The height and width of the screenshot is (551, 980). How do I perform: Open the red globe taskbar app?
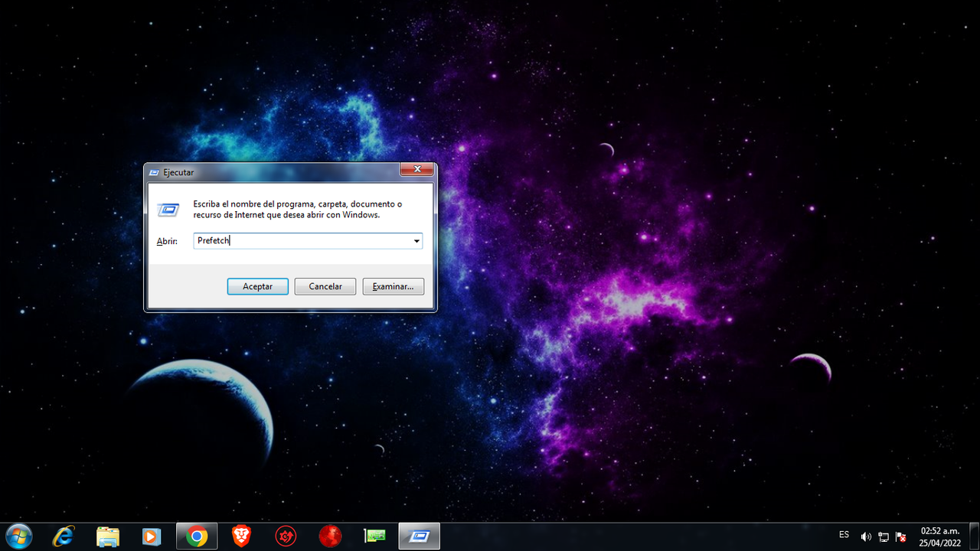[x=330, y=536]
